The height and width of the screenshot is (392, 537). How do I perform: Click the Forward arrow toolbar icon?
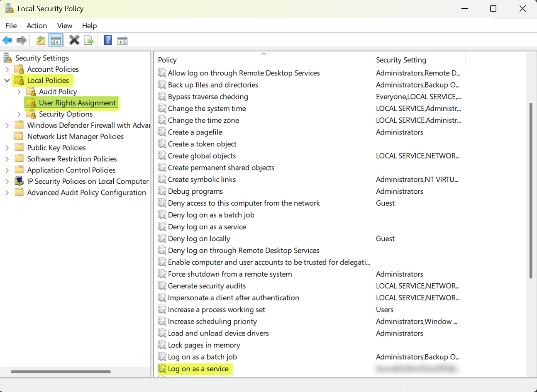(x=22, y=40)
